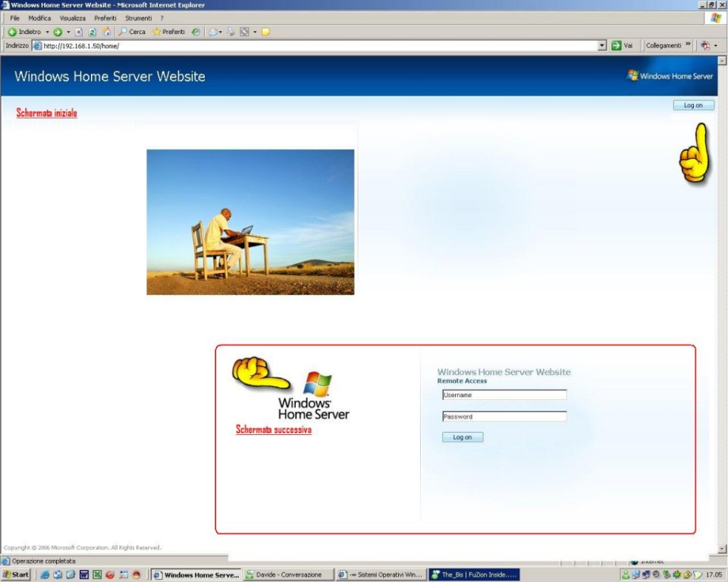Expand the forward history dropdown arrow
The width and height of the screenshot is (728, 582).
68,32
